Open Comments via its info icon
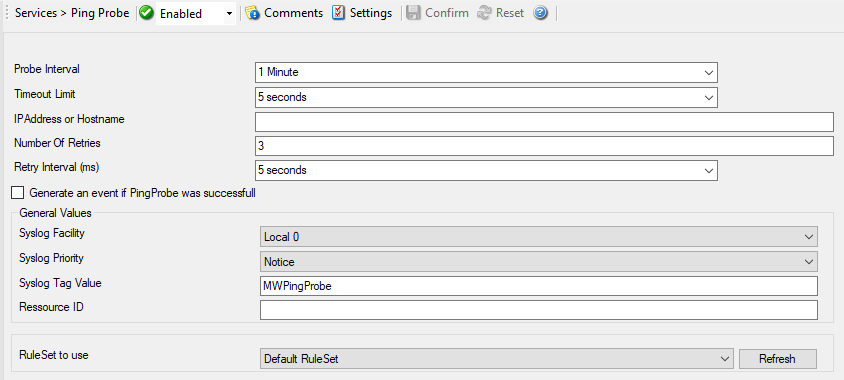This screenshot has height=380, width=844. click(x=252, y=13)
